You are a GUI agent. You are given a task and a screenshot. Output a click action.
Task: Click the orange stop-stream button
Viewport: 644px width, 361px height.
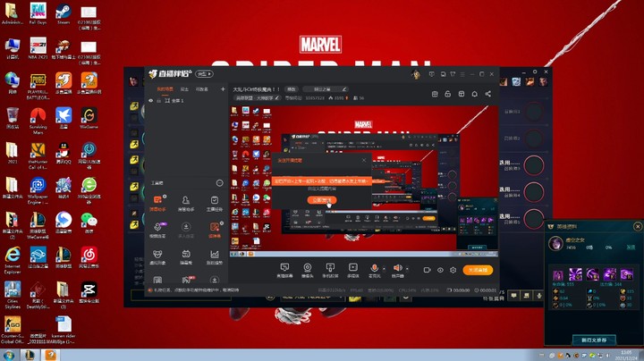(x=478, y=270)
